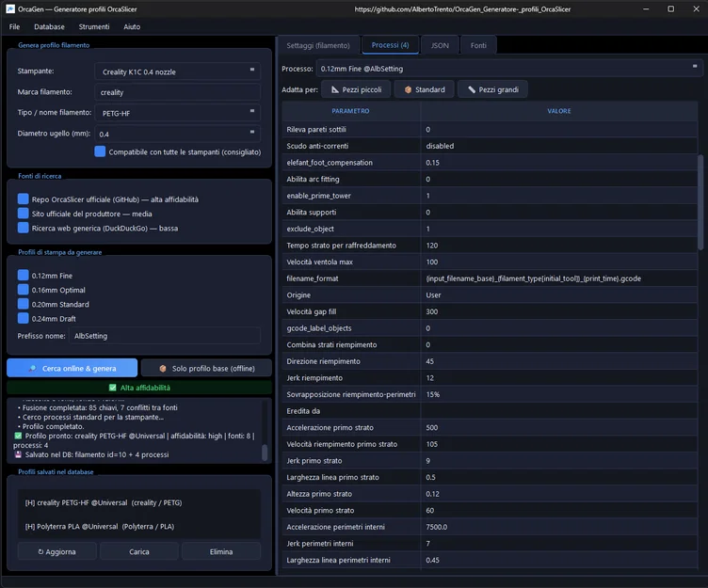Click the Altezza primo strato row

pyautogui.click(x=490, y=494)
